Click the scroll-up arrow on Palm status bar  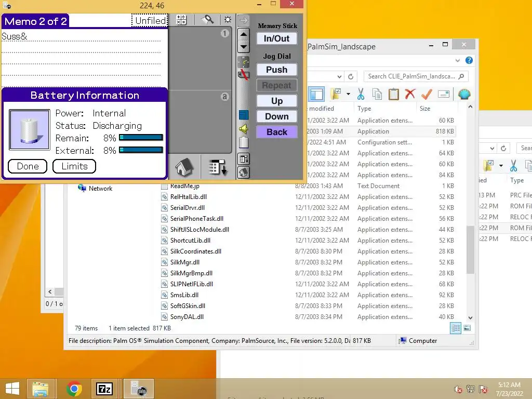(244, 34)
